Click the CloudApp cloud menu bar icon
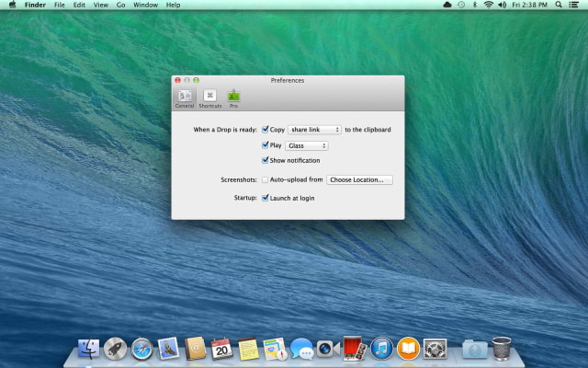Screen dimensions: 588x368 pyautogui.click(x=447, y=5)
